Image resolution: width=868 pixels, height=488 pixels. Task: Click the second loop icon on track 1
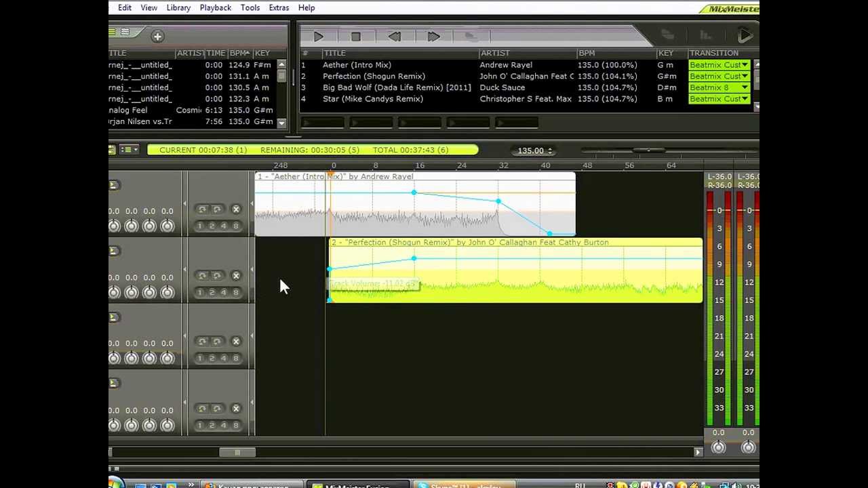(217, 209)
